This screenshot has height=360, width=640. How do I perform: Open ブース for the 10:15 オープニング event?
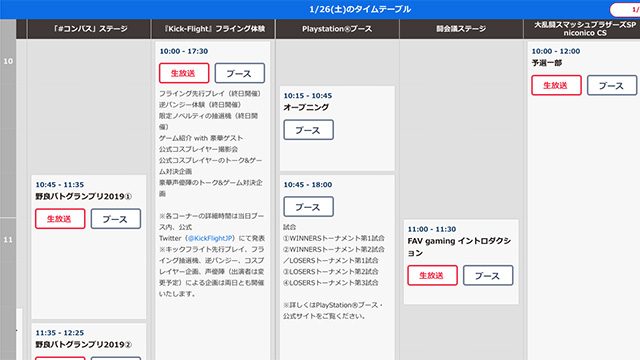click(309, 130)
